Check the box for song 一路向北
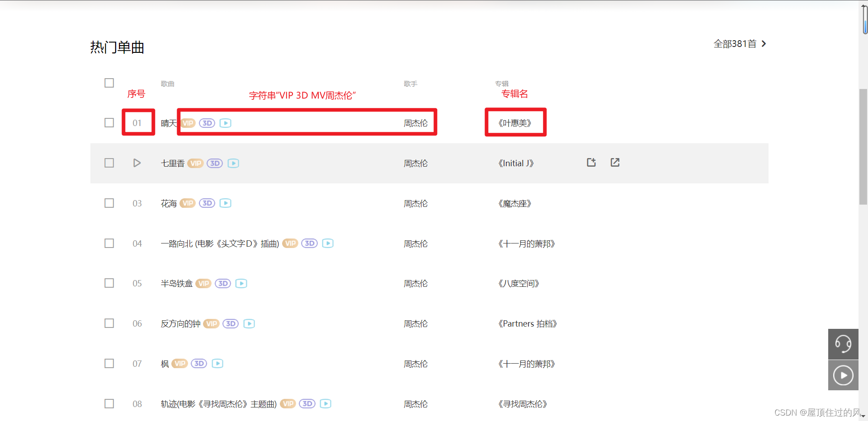This screenshot has width=868, height=421. [x=109, y=243]
